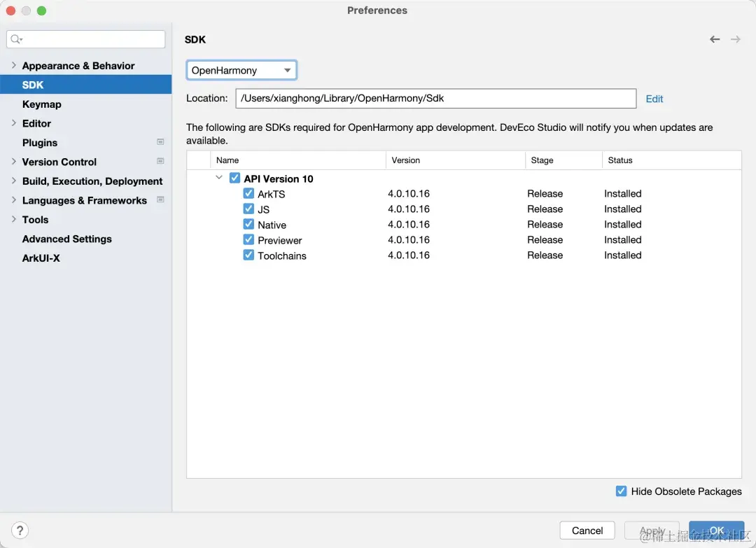This screenshot has width=756, height=548.
Task: Select the Toolchains row label
Action: (x=282, y=256)
